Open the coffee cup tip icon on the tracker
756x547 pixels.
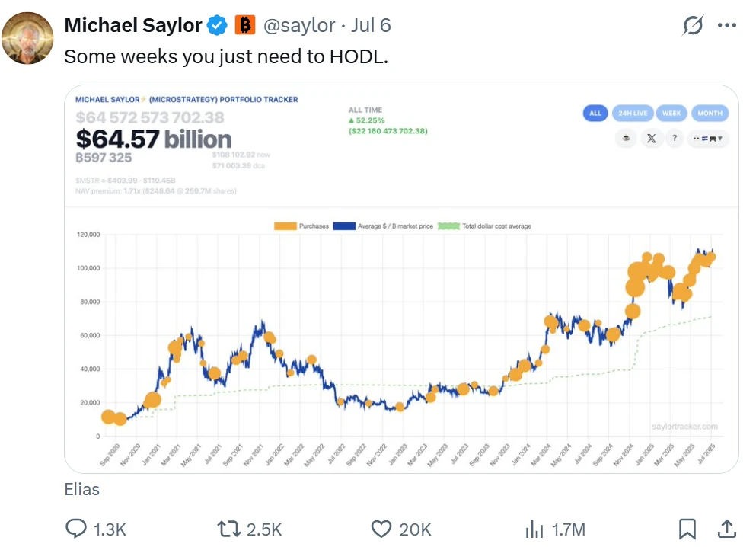pos(626,138)
